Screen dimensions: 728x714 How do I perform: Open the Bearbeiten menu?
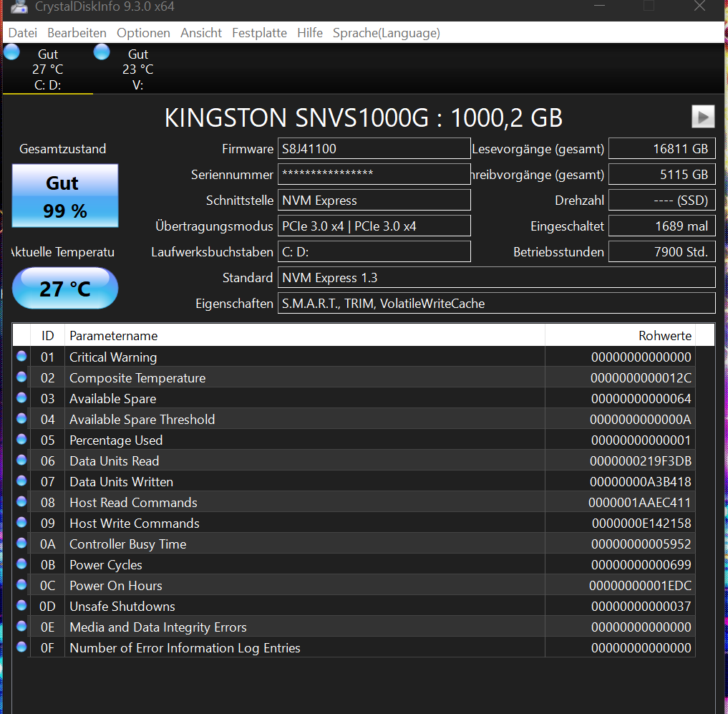77,33
